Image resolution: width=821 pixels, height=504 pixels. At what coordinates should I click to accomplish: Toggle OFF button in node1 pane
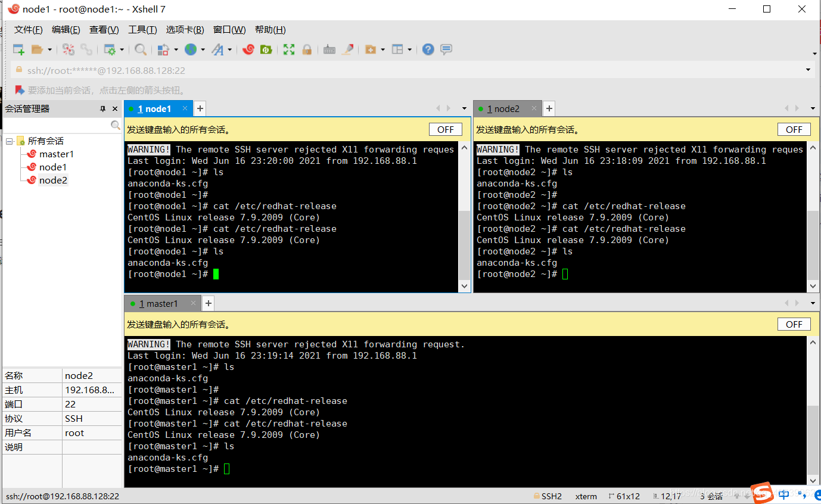point(446,129)
